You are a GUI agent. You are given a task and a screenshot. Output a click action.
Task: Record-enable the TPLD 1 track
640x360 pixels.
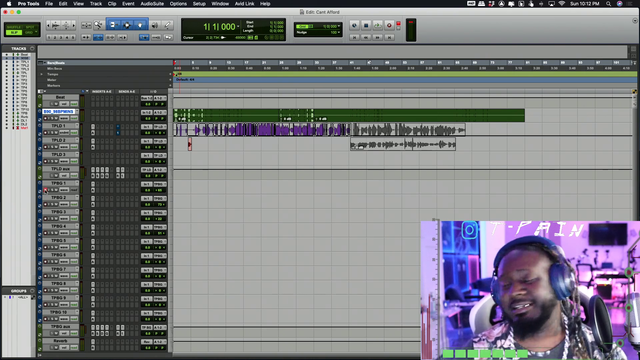coord(46,133)
